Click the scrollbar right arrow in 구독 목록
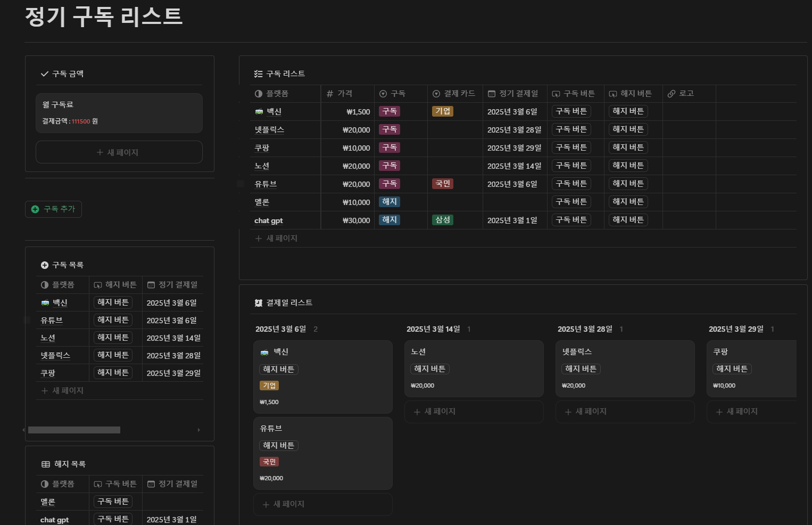812x525 pixels. [x=199, y=430]
